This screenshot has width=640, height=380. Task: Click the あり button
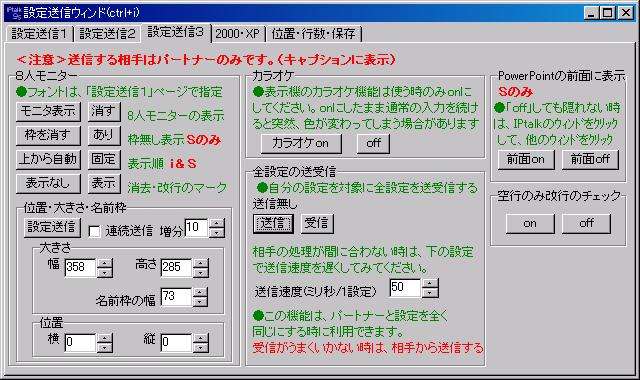[104, 135]
